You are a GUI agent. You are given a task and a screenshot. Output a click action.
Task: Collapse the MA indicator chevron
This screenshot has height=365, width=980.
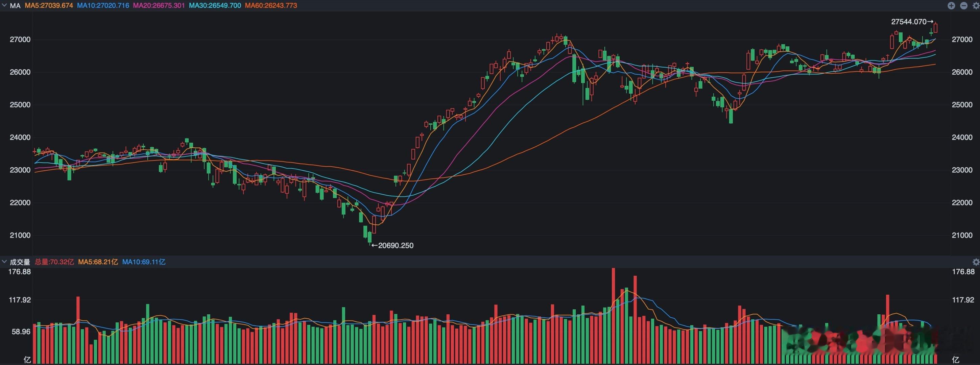4,5
